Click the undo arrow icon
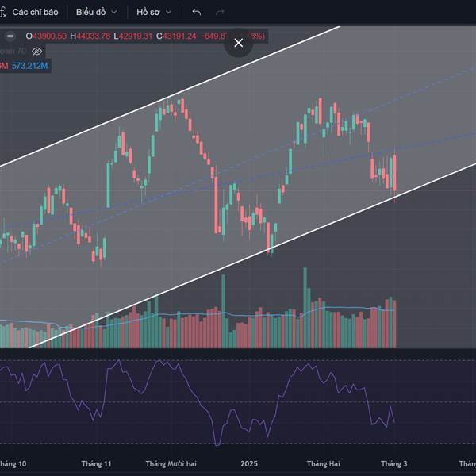 (197, 12)
